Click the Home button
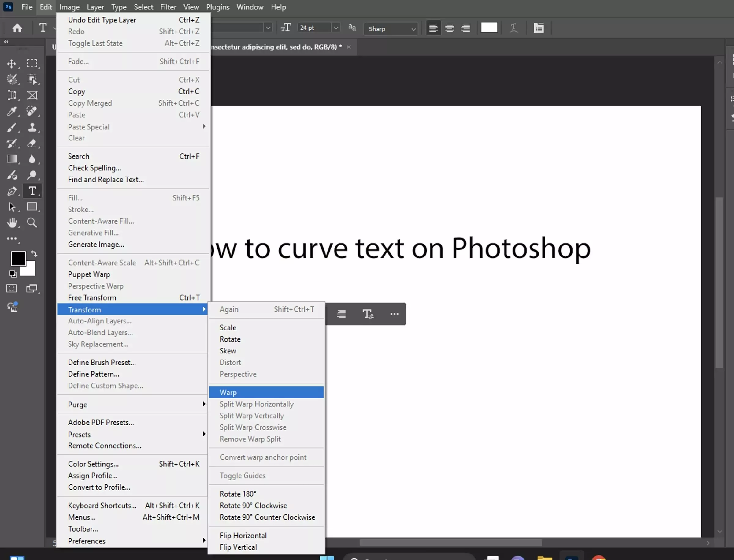 (17, 28)
